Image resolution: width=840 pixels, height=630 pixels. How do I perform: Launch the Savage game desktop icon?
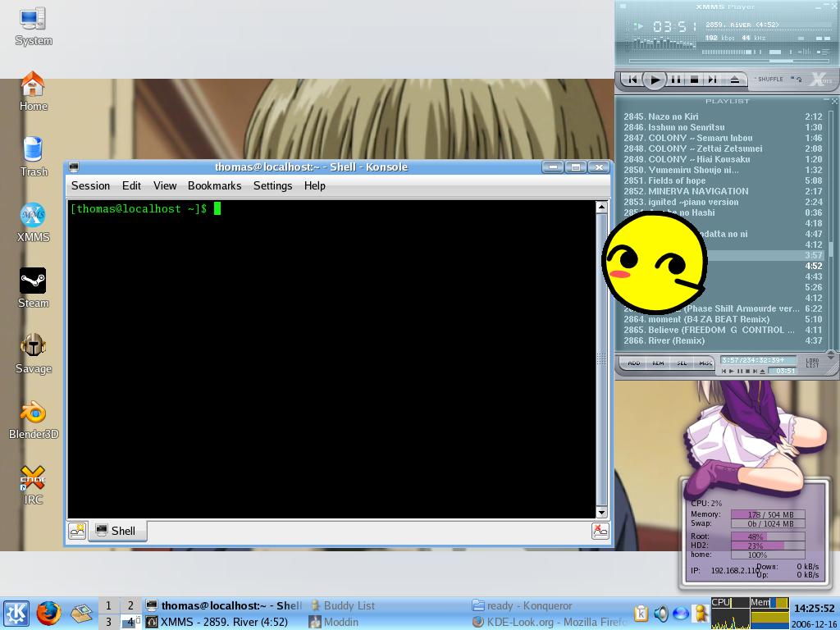coord(33,354)
